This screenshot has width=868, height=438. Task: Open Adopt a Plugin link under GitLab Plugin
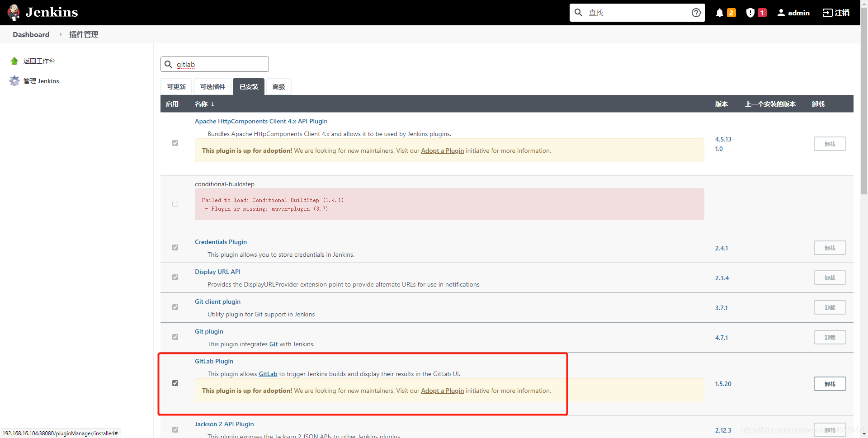tap(442, 391)
